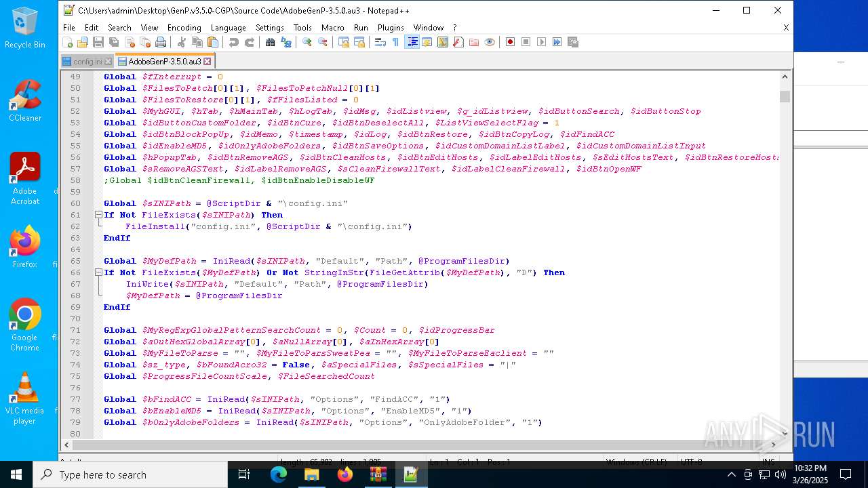Toggle the Indent Guide toolbar button
The height and width of the screenshot is (488, 868).
412,42
